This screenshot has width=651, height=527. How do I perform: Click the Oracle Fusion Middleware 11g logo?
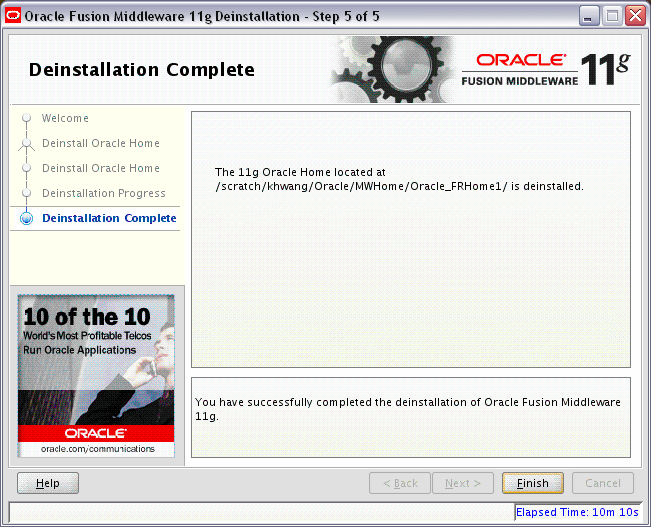[x=546, y=70]
